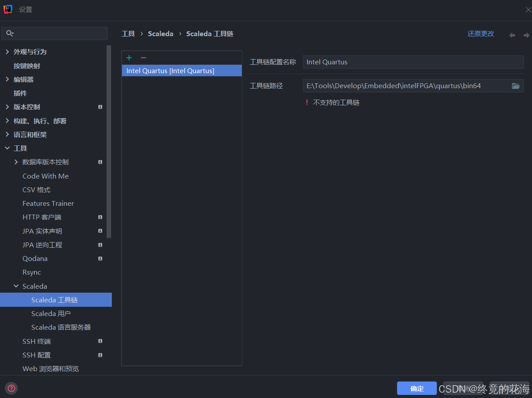Open SSH 配置 settings
This screenshot has width=532, height=398.
pos(37,355)
